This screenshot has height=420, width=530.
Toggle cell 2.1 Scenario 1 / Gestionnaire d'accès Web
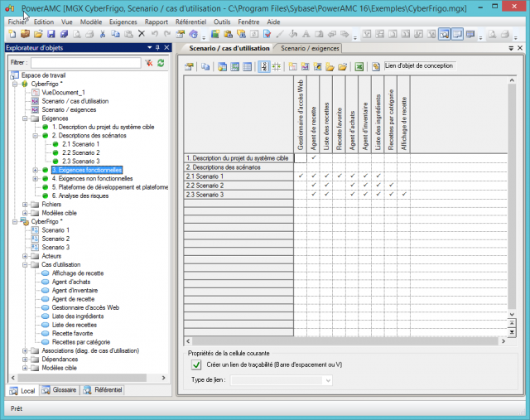[301, 176]
